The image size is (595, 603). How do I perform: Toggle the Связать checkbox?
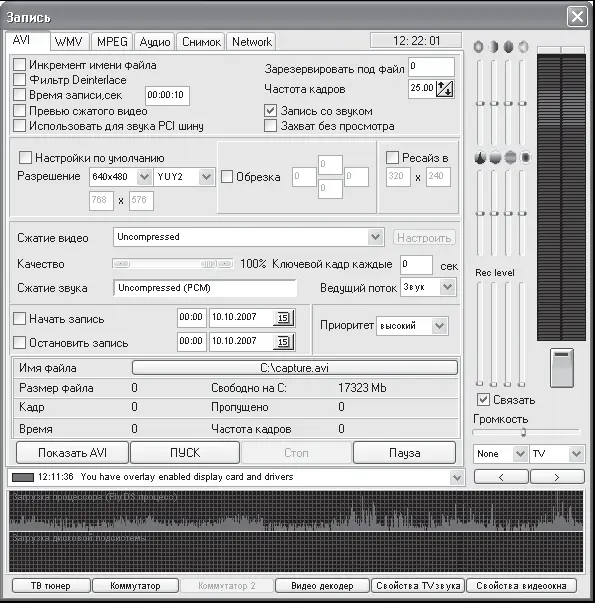(483, 400)
